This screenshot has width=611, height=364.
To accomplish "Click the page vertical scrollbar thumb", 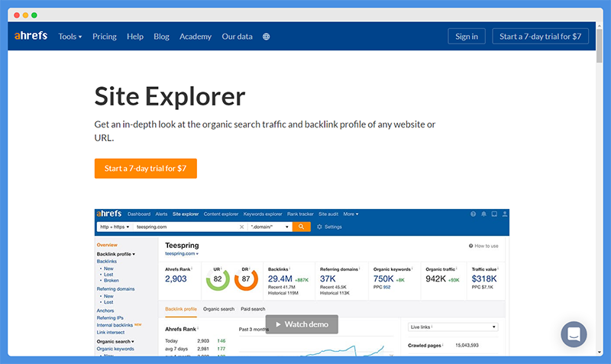I will [x=600, y=45].
